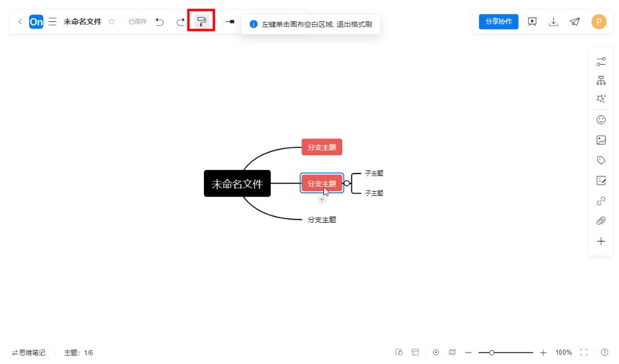Add a tag using the tag icon
The height and width of the screenshot is (364, 619).
601,160
